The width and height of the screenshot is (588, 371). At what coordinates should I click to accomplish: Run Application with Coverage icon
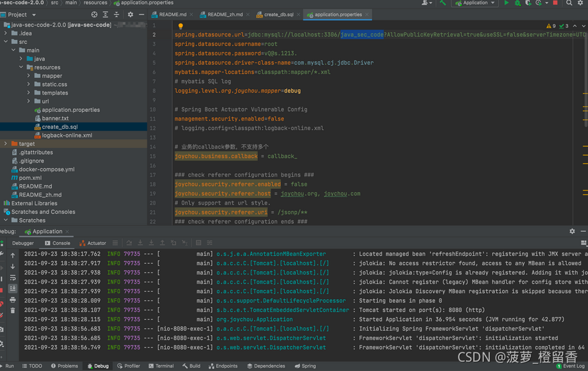(x=528, y=3)
